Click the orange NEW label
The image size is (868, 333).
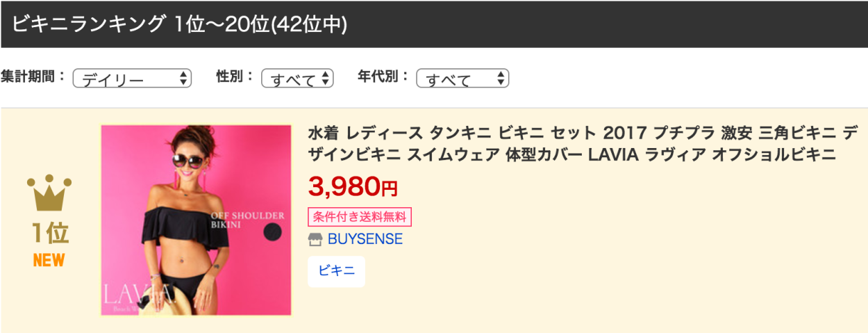tap(49, 261)
